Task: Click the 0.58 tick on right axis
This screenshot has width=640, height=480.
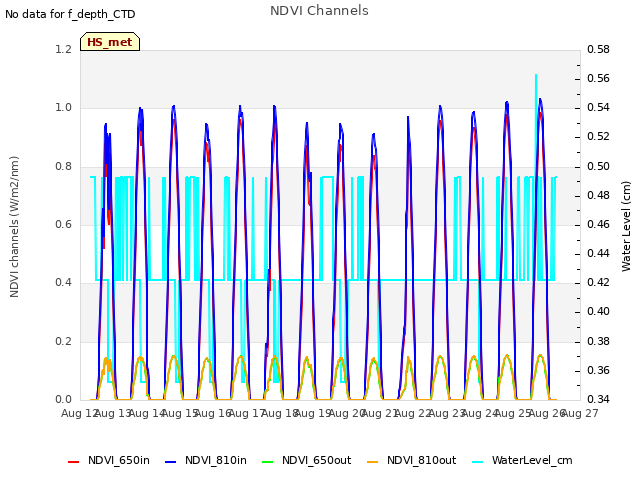Action: (x=598, y=49)
